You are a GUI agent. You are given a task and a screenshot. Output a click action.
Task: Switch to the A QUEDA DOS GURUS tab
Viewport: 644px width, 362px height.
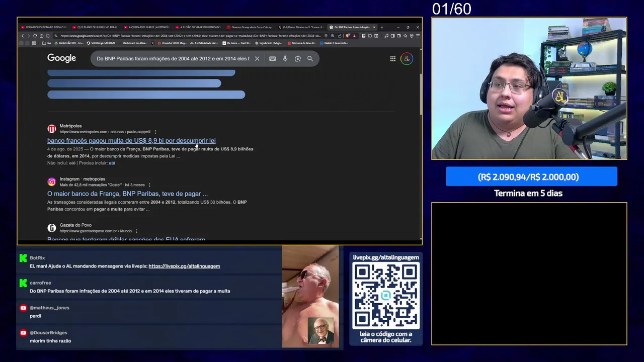[x=146, y=27]
